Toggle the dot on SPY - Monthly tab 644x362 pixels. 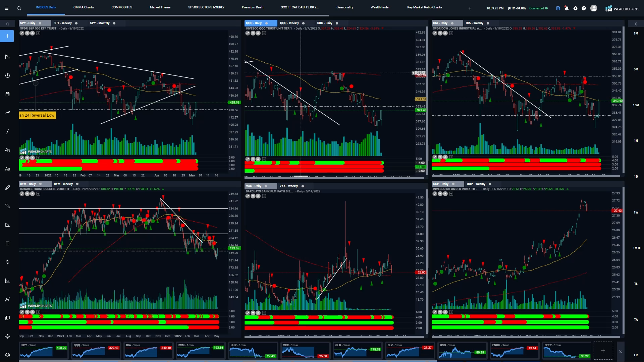(x=114, y=23)
